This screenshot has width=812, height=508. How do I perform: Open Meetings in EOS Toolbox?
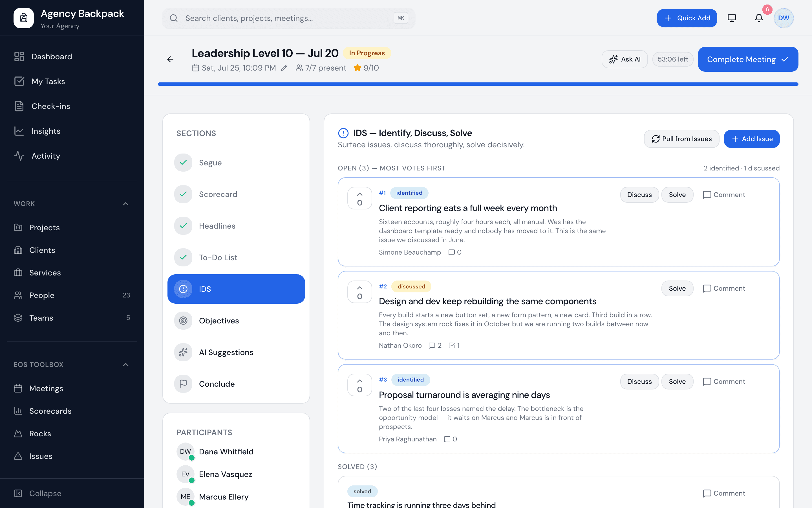coord(72,388)
